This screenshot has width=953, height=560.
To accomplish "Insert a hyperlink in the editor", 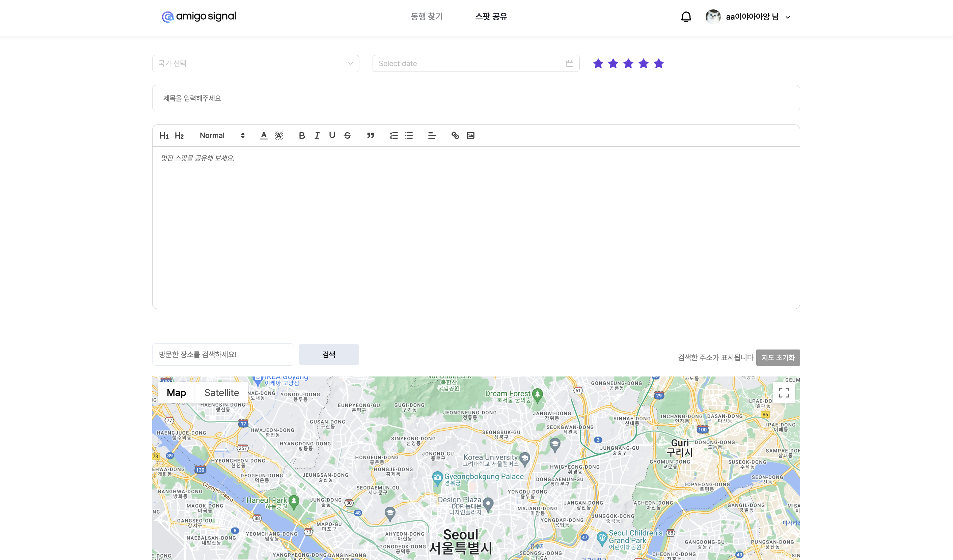I will pyautogui.click(x=455, y=135).
